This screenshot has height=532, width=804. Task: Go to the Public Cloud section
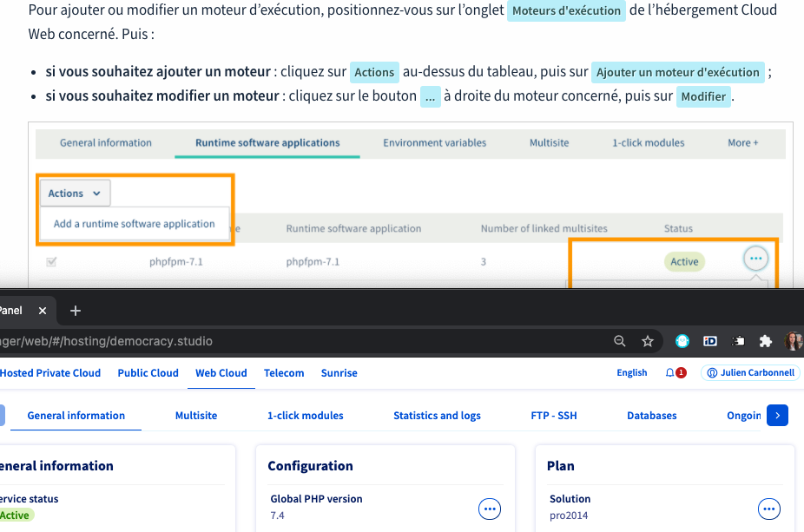[148, 372]
